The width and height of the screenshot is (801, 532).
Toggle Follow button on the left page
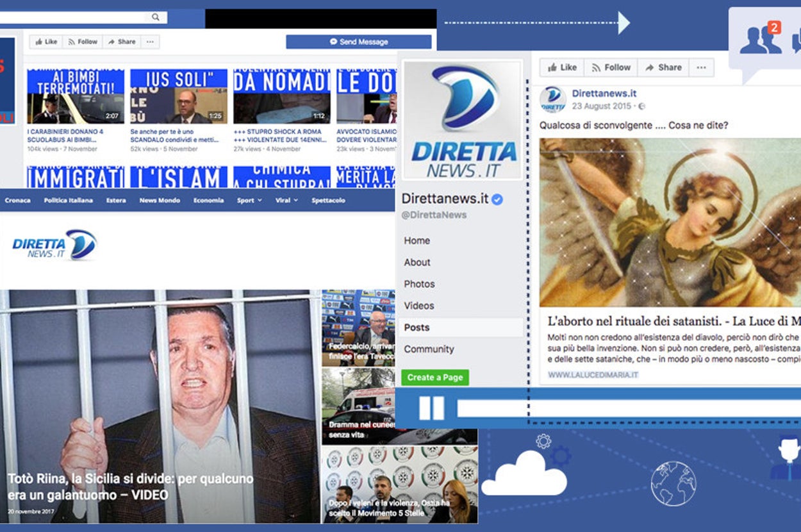pyautogui.click(x=82, y=42)
